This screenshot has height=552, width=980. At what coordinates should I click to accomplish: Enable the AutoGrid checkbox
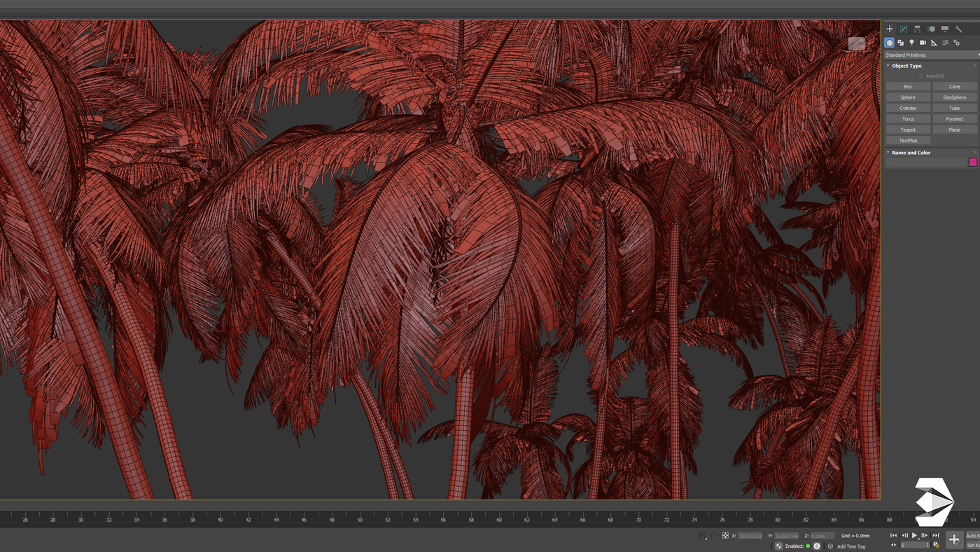pos(922,76)
